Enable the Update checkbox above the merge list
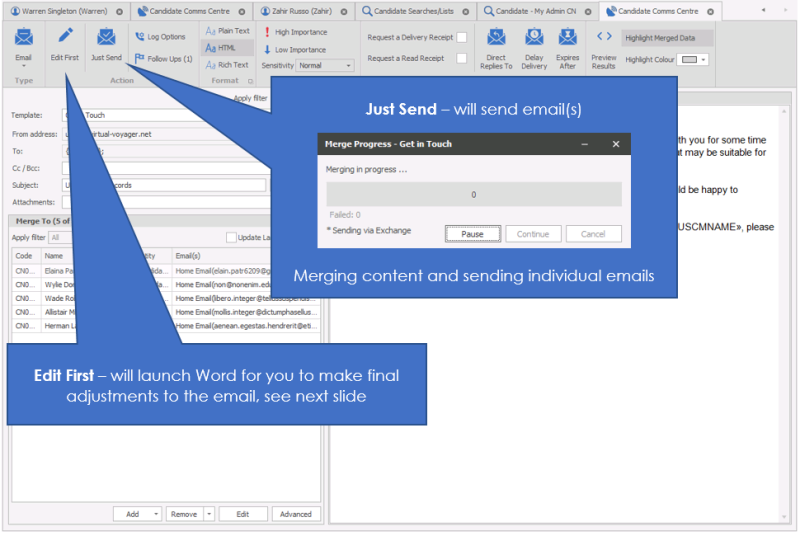This screenshot has width=800, height=536. pos(231,238)
